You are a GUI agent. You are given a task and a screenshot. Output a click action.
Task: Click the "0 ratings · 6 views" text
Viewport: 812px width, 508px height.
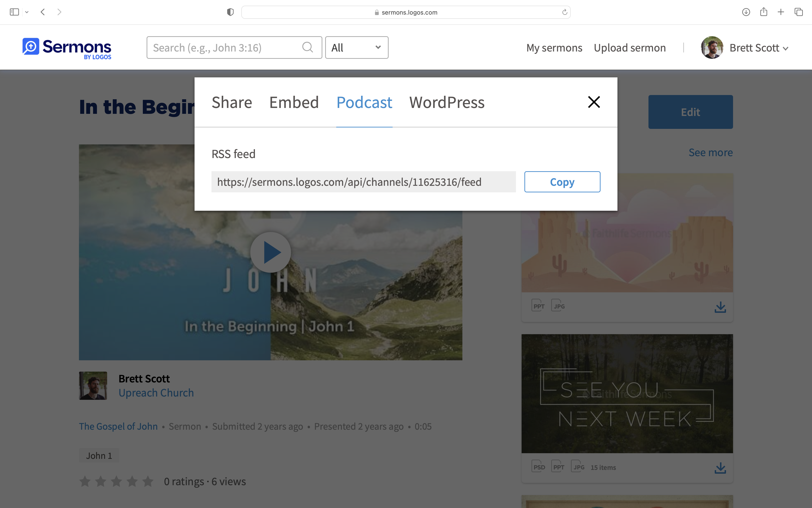205,481
